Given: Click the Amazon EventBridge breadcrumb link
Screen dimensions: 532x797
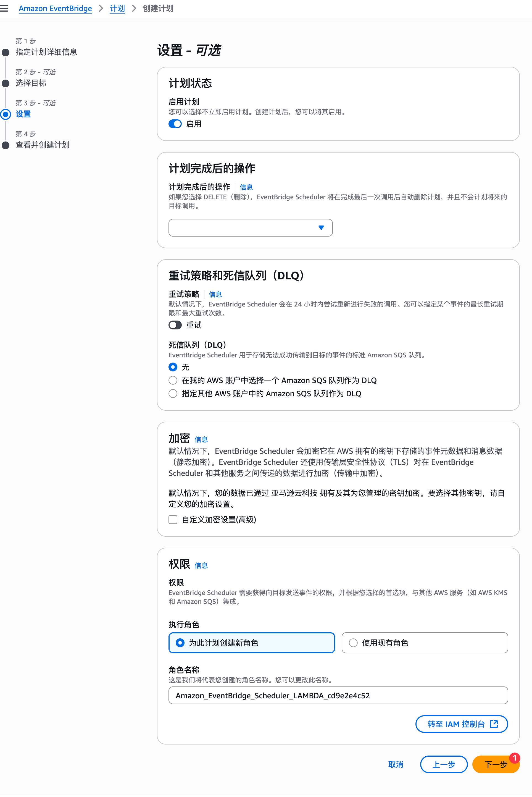Looking at the screenshot, I should tap(55, 9).
